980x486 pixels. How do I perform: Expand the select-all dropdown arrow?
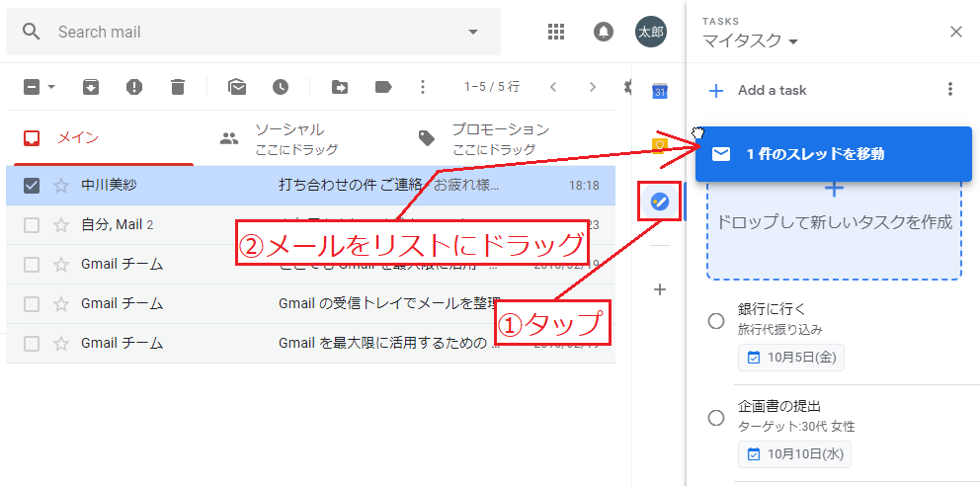pyautogui.click(x=51, y=88)
